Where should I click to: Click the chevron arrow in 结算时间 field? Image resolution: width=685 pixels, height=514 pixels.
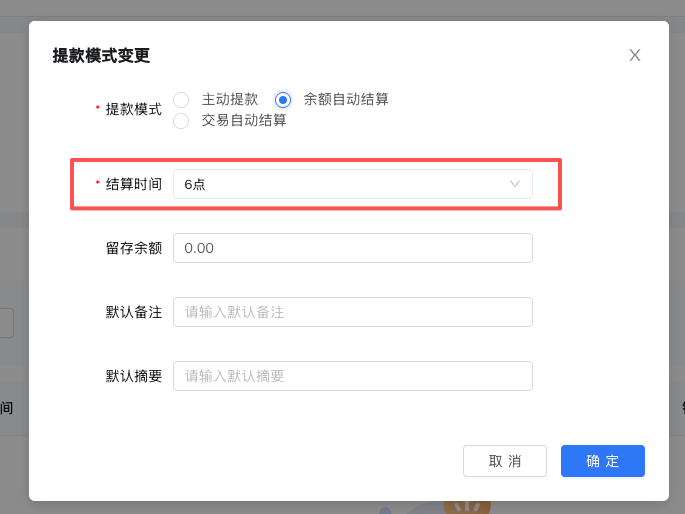pyautogui.click(x=515, y=184)
